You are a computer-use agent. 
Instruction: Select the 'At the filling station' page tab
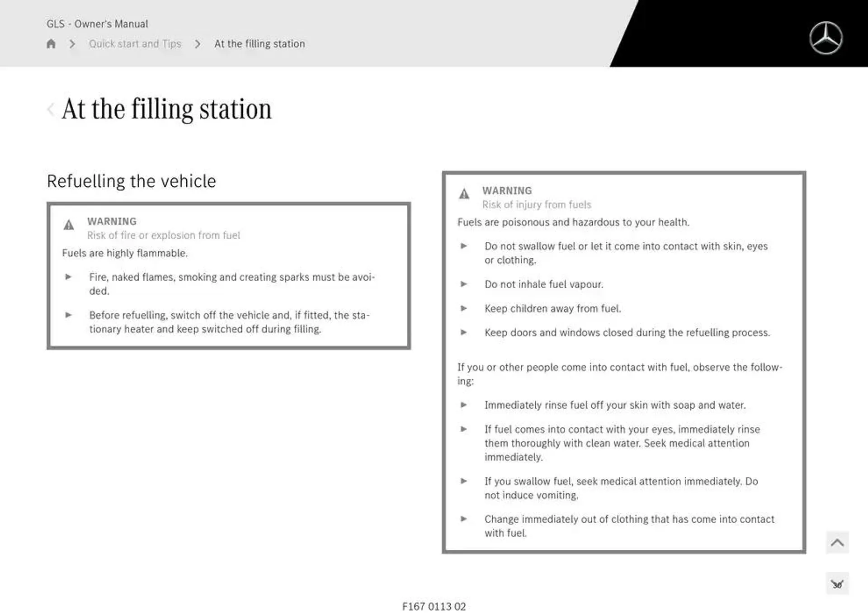tap(259, 43)
